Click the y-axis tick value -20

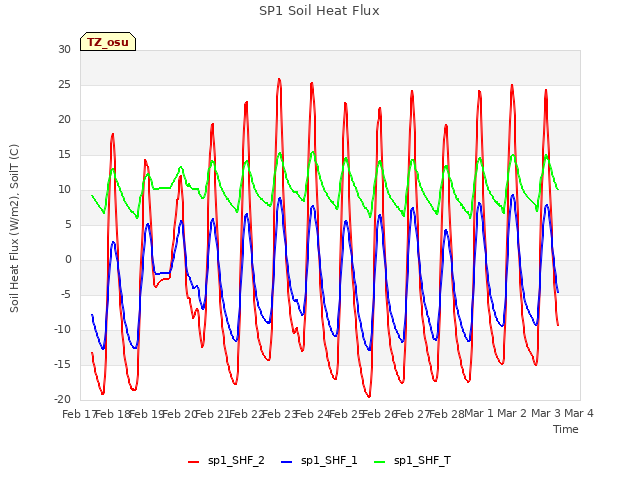62,399
